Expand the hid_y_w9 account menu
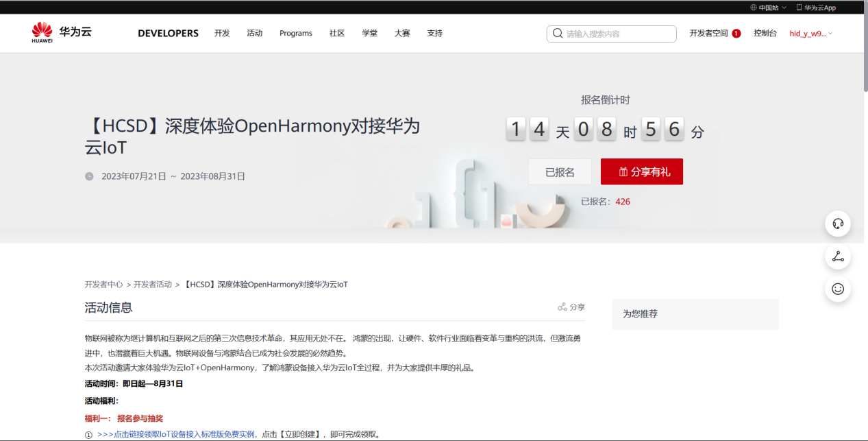Image resolution: width=868 pixels, height=441 pixels. [x=811, y=34]
